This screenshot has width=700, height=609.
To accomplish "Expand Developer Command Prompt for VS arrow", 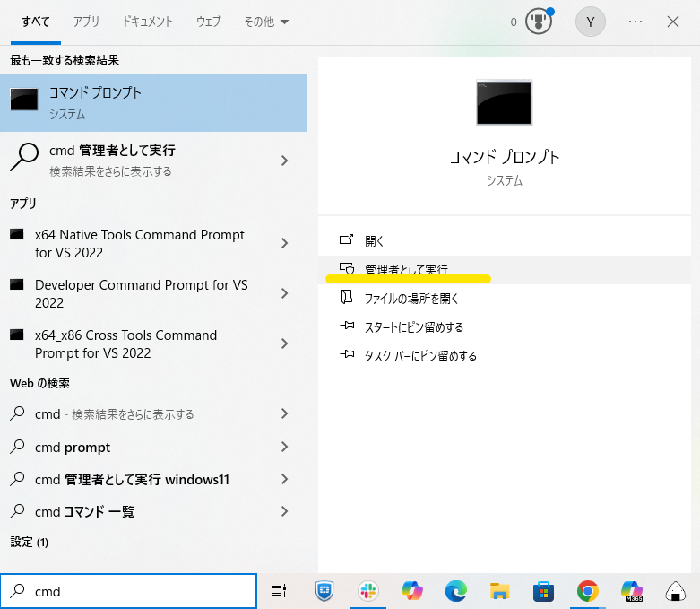I will click(284, 293).
